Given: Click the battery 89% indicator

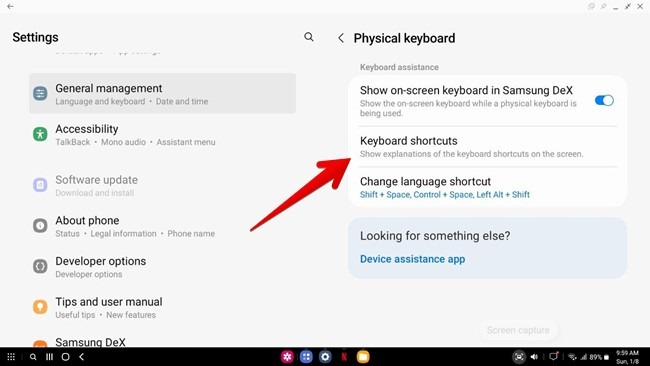Looking at the screenshot, I should (x=599, y=357).
